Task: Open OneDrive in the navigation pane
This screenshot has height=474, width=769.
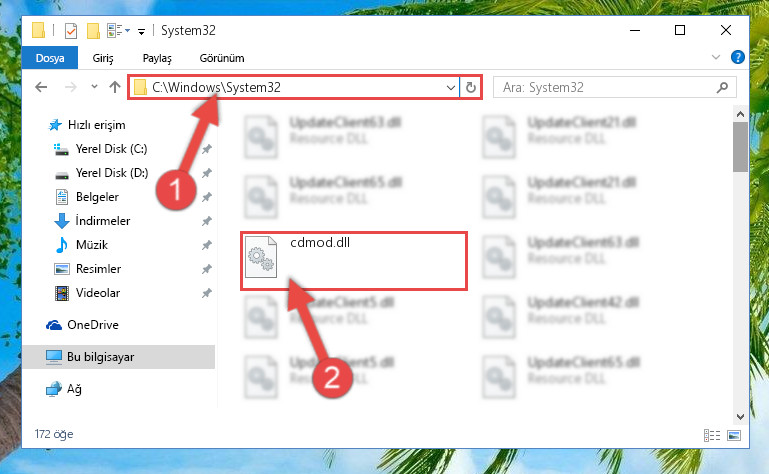Action: [x=93, y=324]
